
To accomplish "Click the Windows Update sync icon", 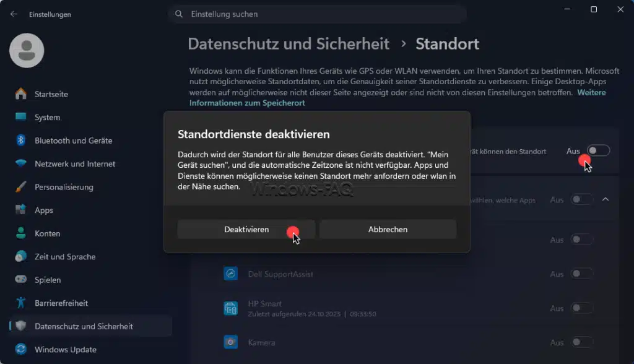I will 20,349.
